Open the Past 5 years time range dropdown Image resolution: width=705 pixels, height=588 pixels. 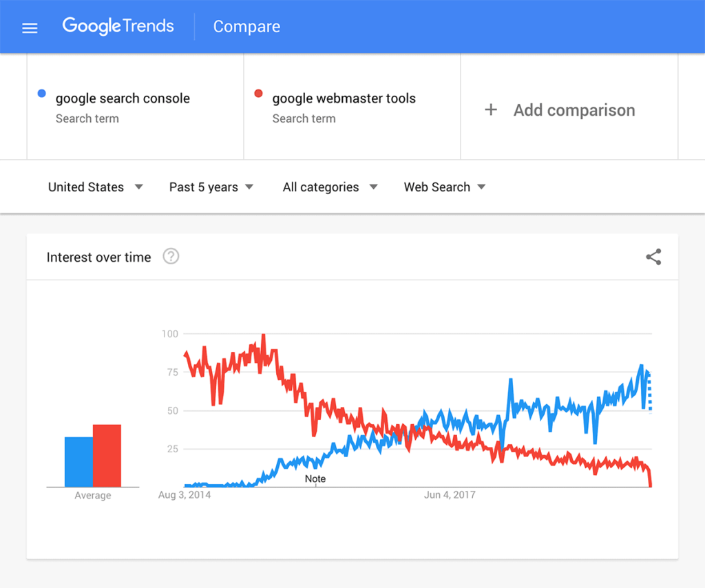pos(210,187)
